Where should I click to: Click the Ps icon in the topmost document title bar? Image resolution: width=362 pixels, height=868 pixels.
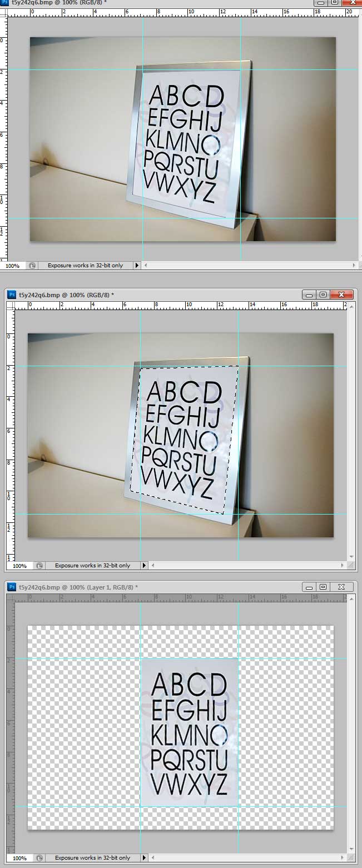[x=4, y=3]
